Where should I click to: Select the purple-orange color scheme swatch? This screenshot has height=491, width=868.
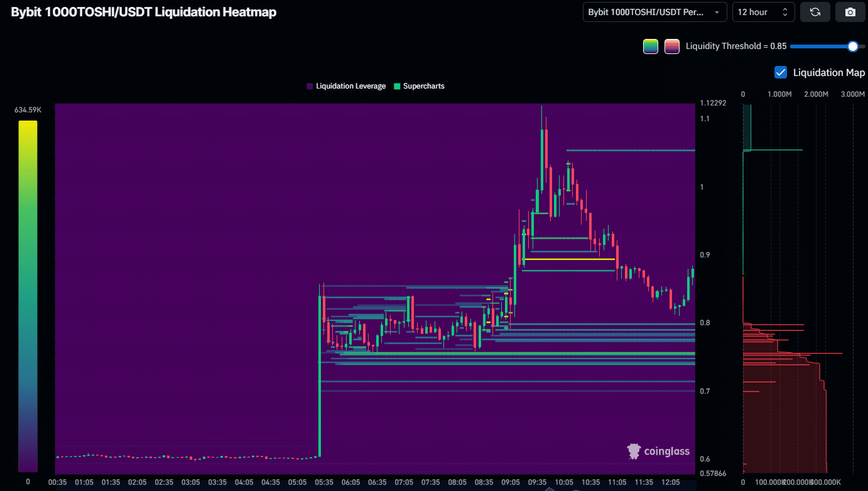point(672,46)
